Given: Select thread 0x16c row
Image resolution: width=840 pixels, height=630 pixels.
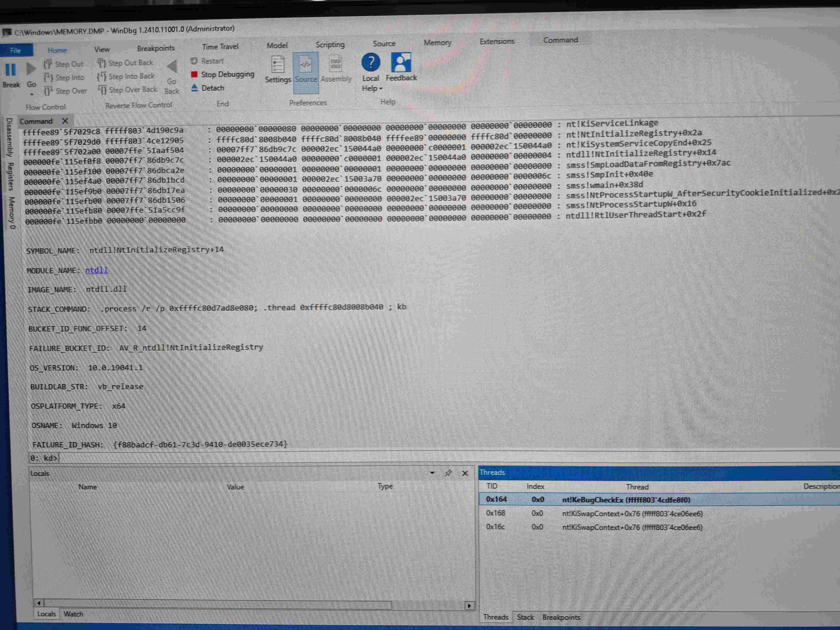Looking at the screenshot, I should click(659, 527).
